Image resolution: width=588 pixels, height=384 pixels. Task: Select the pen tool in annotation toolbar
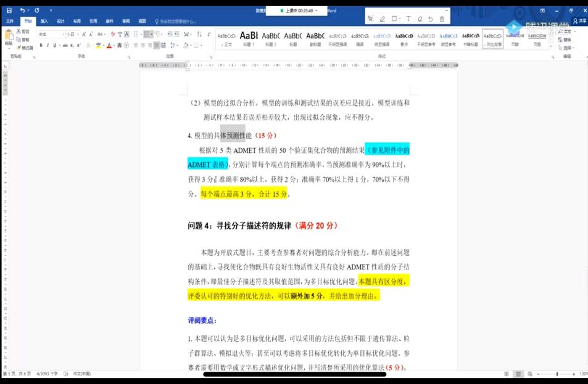[x=383, y=19]
